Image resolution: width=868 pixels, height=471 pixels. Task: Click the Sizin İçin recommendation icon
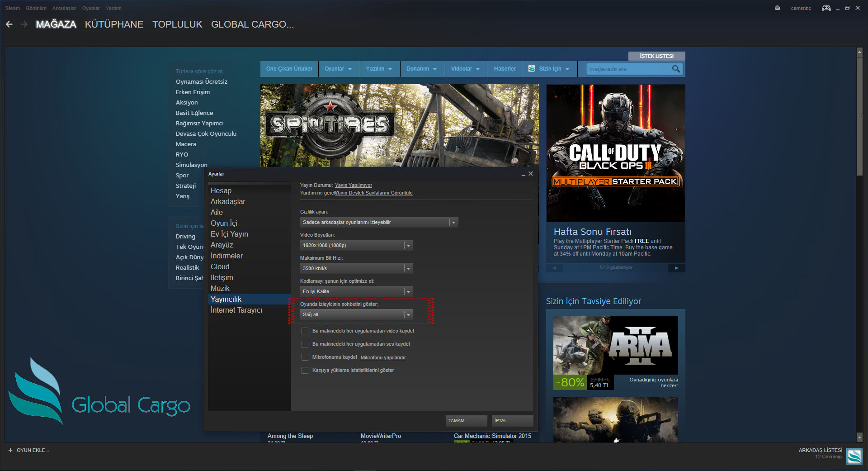click(x=532, y=68)
